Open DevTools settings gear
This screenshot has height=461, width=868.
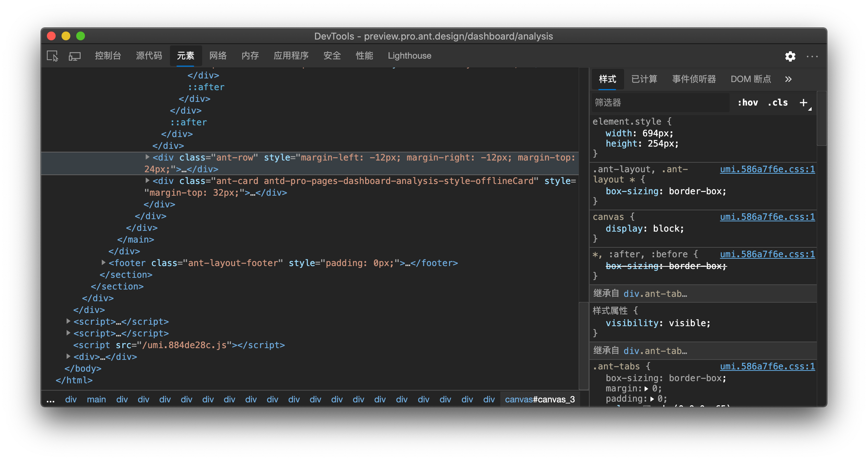[790, 56]
